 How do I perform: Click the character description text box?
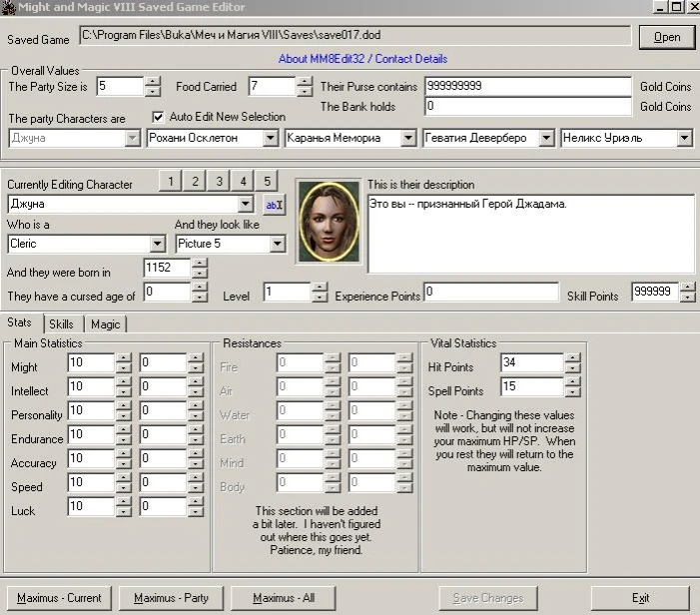click(531, 234)
